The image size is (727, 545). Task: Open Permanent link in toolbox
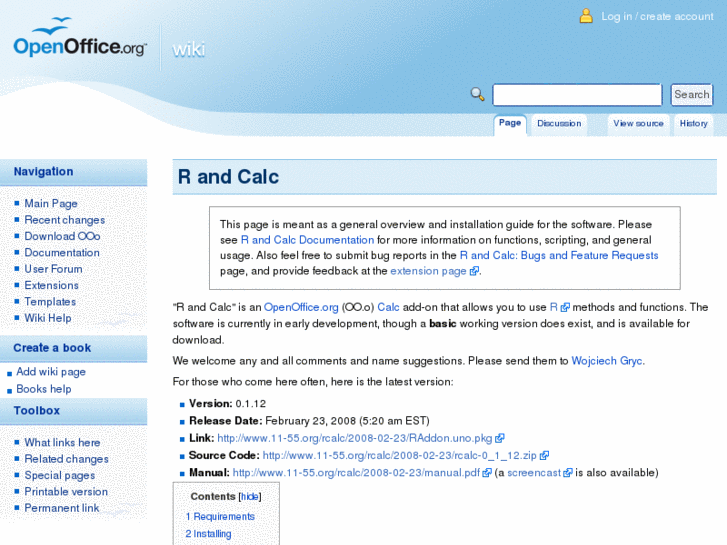(x=62, y=508)
